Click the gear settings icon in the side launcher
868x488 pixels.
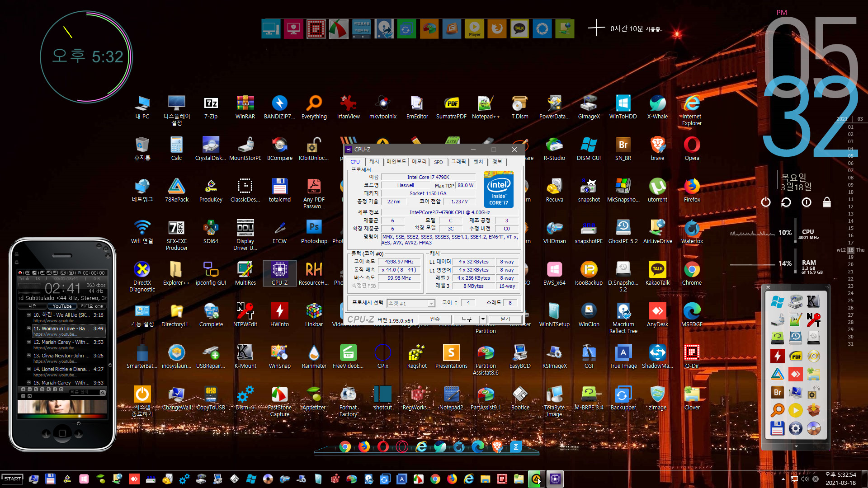[x=795, y=428]
